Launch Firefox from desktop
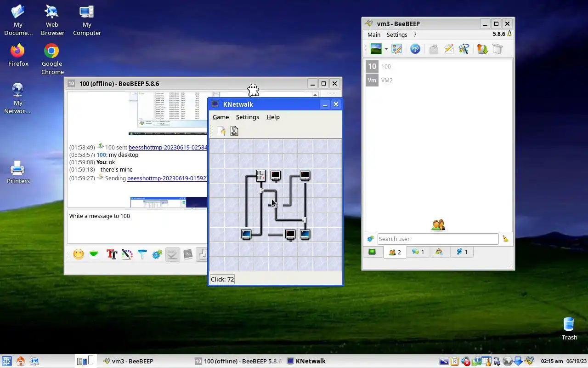The width and height of the screenshot is (588, 368). [x=18, y=55]
